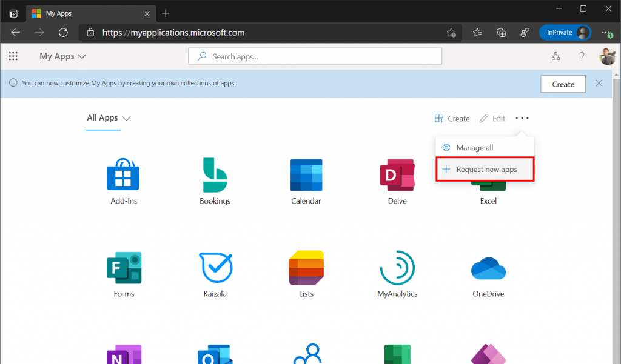The width and height of the screenshot is (621, 364).
Task: Go back with the browser back arrow
Action: (x=15, y=33)
